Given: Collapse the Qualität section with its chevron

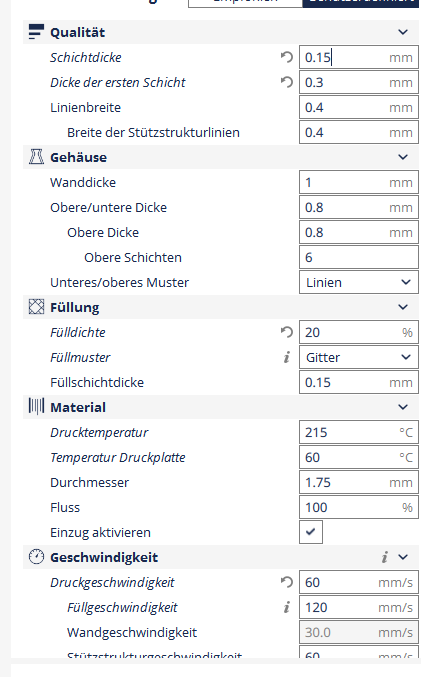Looking at the screenshot, I should (403, 32).
